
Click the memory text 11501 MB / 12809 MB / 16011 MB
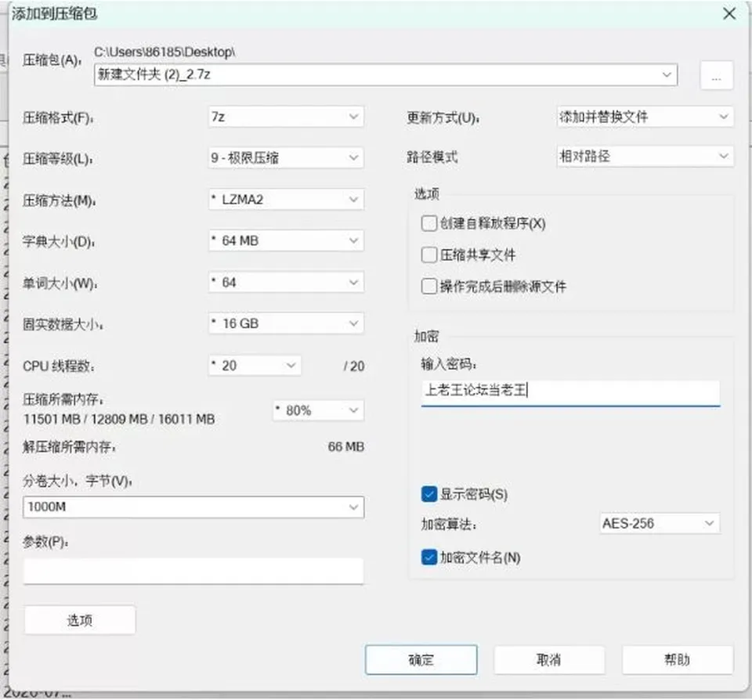[119, 419]
